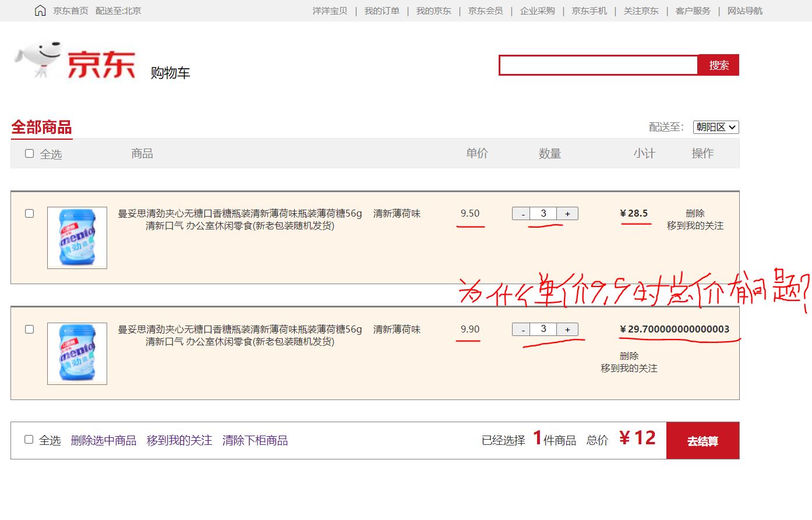
Task: Click the 小计 column header
Action: [644, 153]
